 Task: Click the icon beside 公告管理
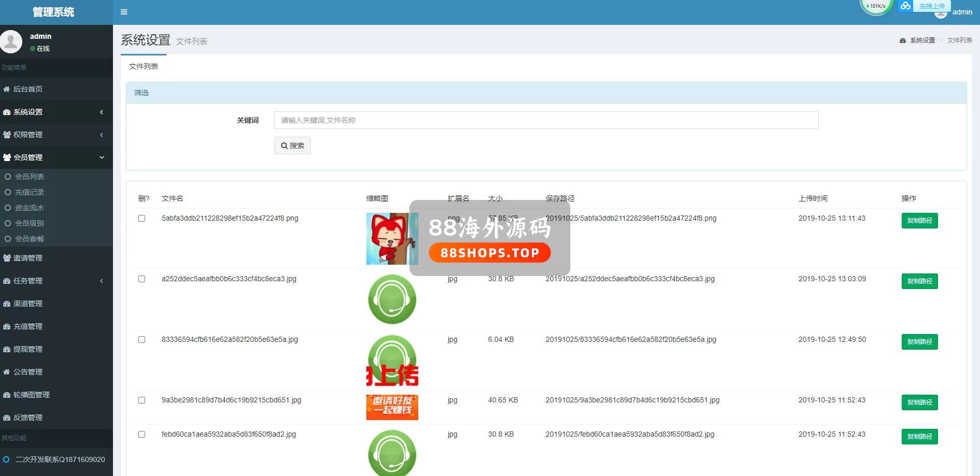[x=7, y=372]
